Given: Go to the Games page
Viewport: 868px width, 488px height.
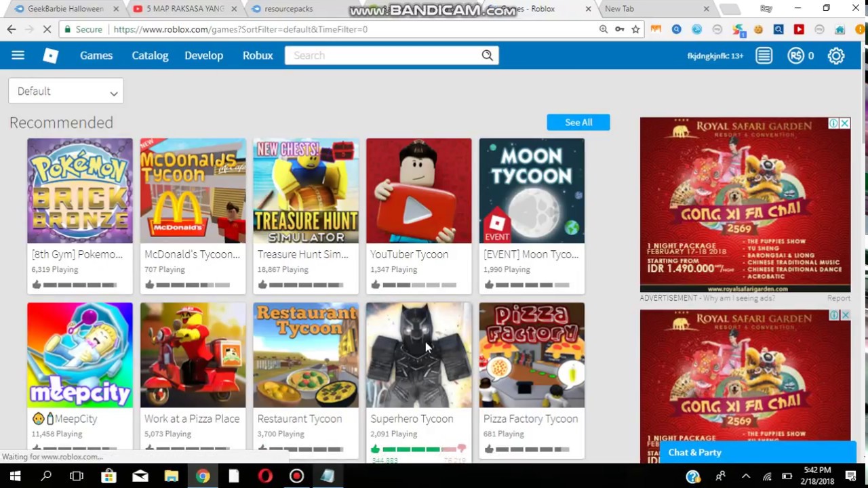Looking at the screenshot, I should tap(96, 56).
